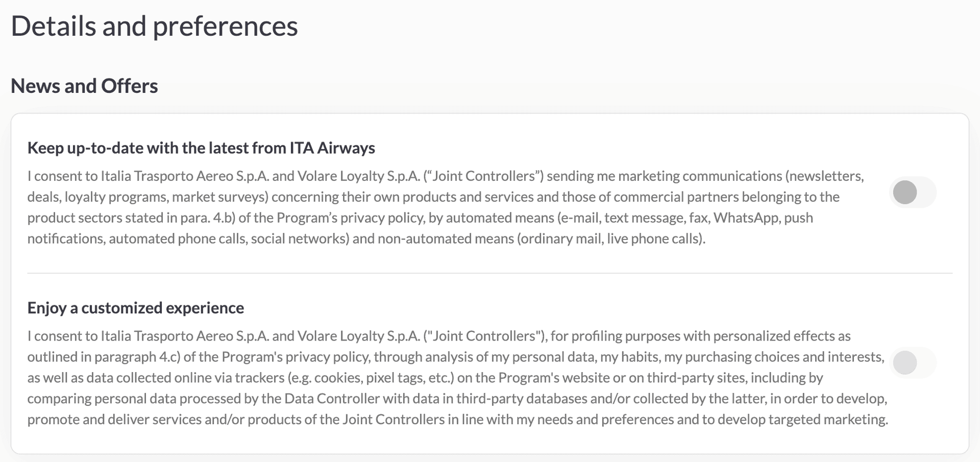Screen dimensions: 980x462
Task: Turn on the customized experience toggle
Action: click(x=913, y=363)
